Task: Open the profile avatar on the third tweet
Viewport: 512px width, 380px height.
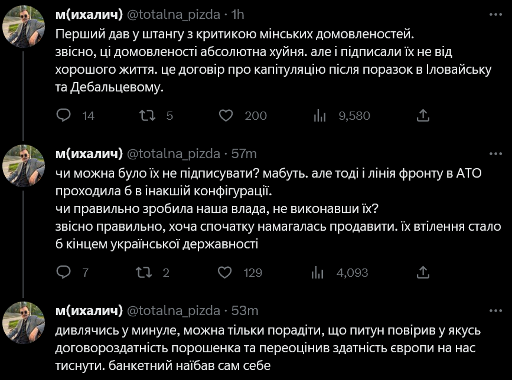Action: (23, 323)
